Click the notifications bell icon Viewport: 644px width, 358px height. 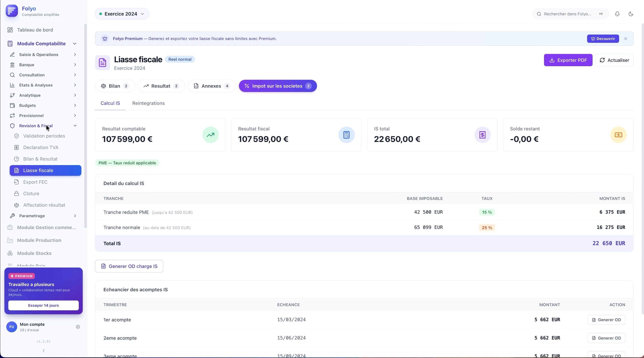[617, 14]
